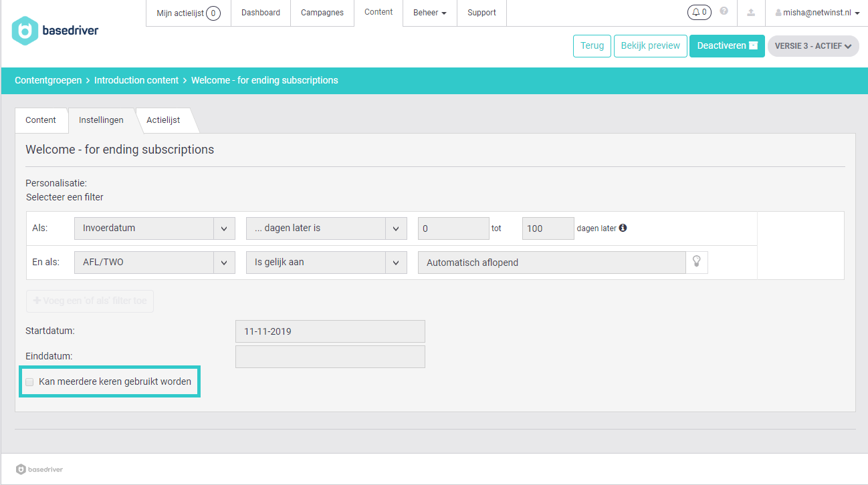
Task: Toggle 'Kan meerdere keren gebruikt worden' checkbox
Action: point(29,382)
